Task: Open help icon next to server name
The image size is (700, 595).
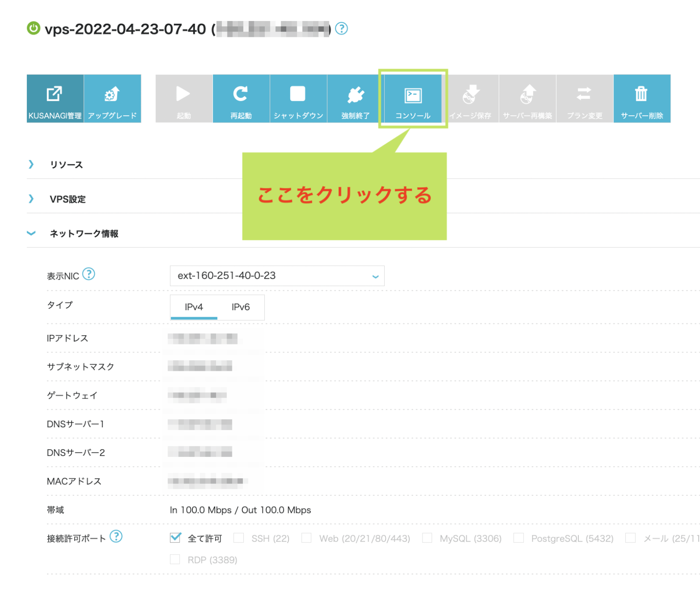Action: [341, 29]
